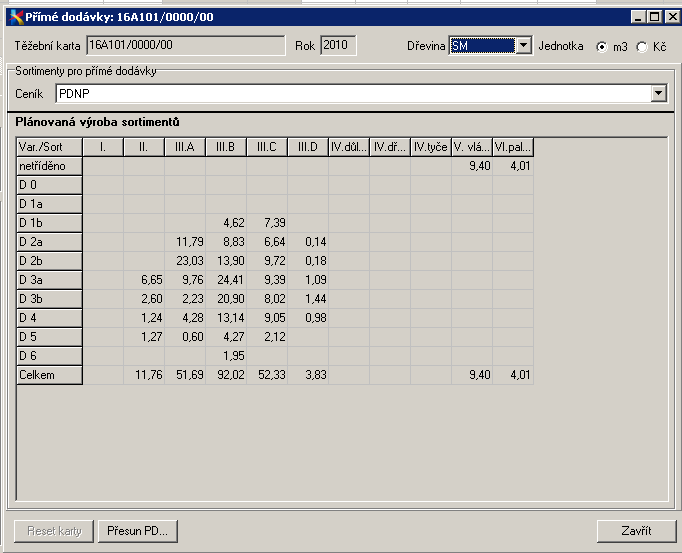Click cell 7,39 in row D 1b

click(267, 223)
